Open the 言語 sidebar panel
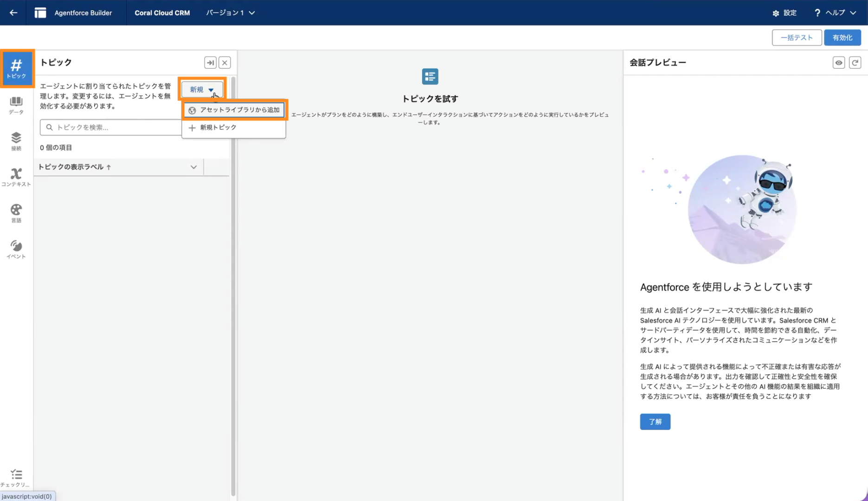Viewport: 868px width, 501px height. coord(16,213)
